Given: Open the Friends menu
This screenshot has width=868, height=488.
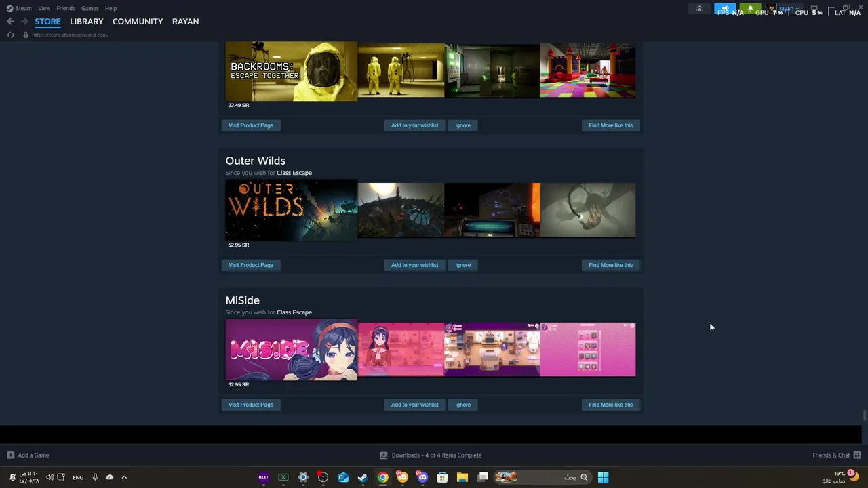Looking at the screenshot, I should pos(66,8).
